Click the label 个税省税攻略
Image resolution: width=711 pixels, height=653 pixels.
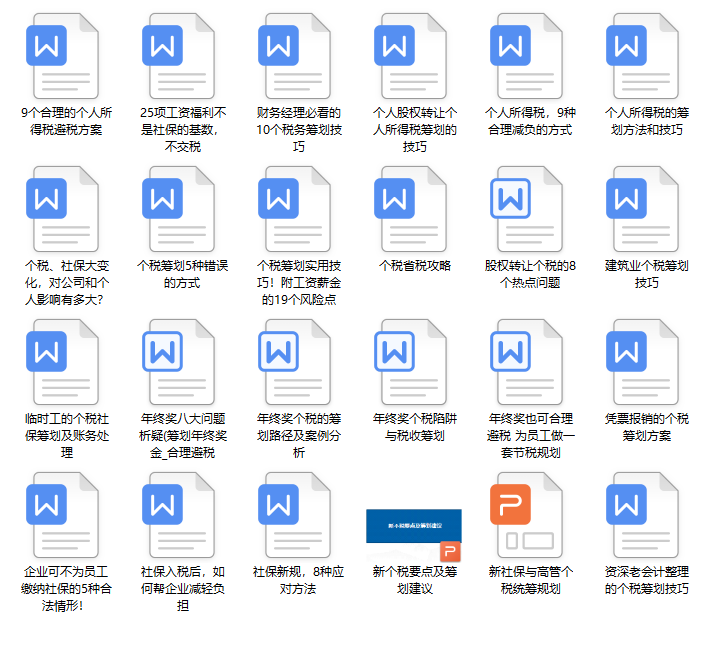click(x=415, y=266)
